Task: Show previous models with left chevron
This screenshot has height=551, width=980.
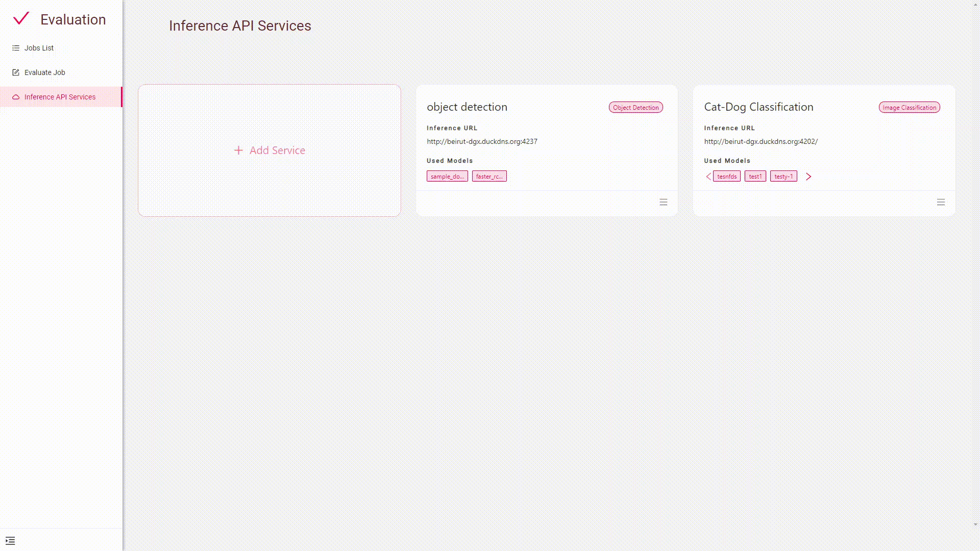Action: (708, 177)
